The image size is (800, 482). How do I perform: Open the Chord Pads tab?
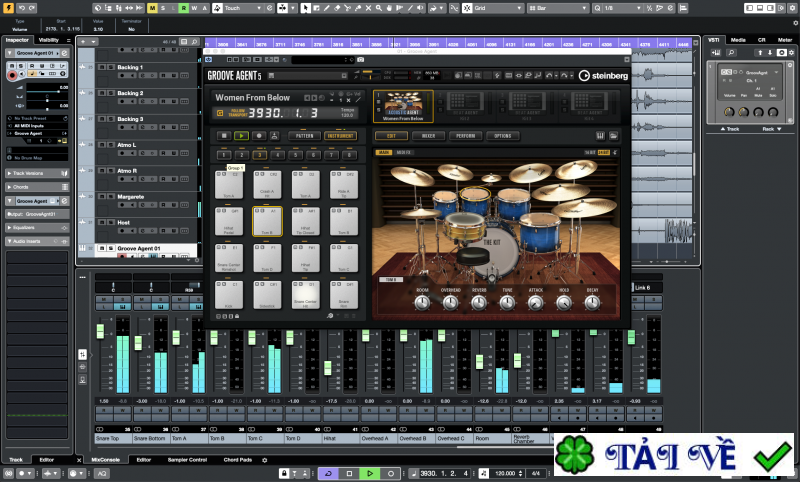[237, 459]
